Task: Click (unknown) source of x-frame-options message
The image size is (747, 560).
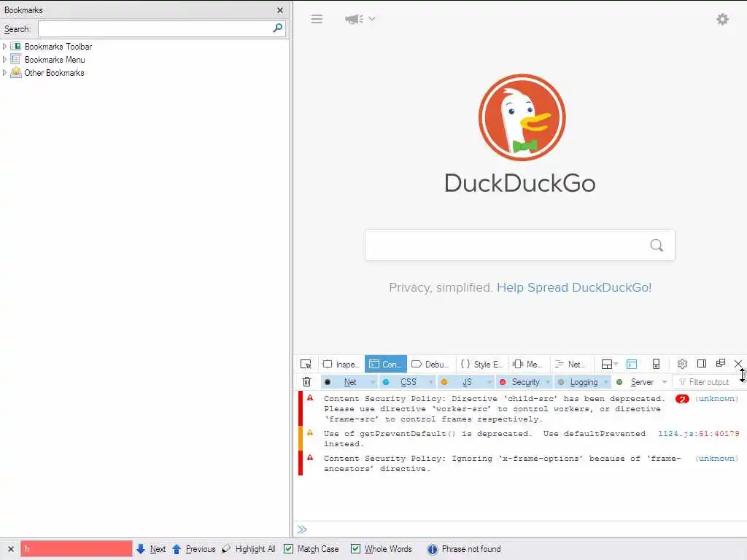Action: pos(716,458)
